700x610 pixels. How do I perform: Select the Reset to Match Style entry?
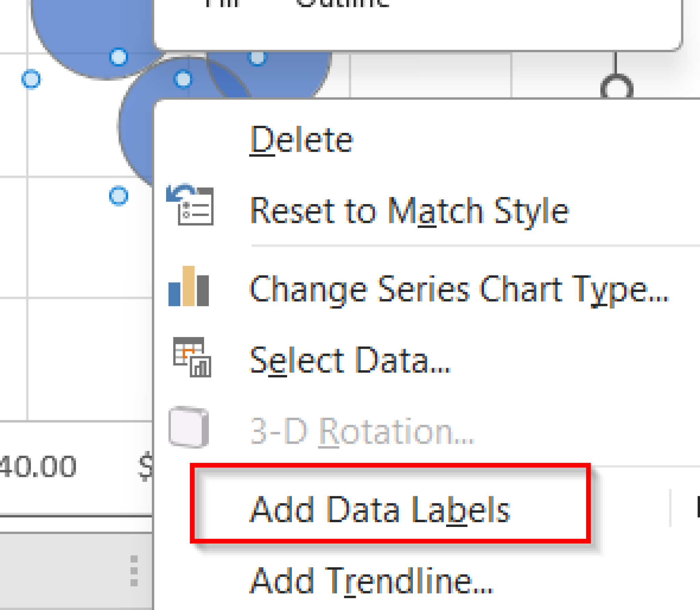(409, 211)
